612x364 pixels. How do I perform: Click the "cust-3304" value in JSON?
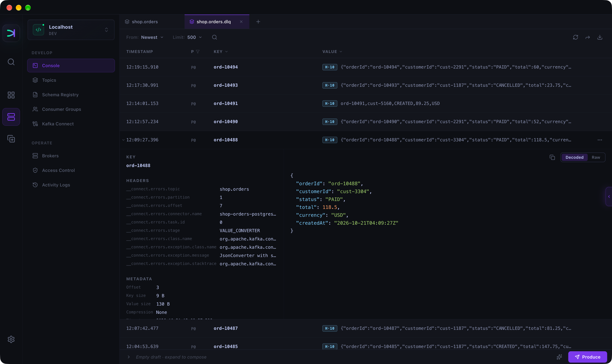point(353,192)
